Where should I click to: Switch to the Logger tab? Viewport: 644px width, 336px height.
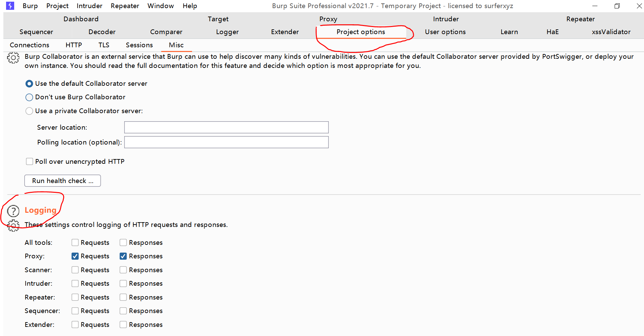227,32
